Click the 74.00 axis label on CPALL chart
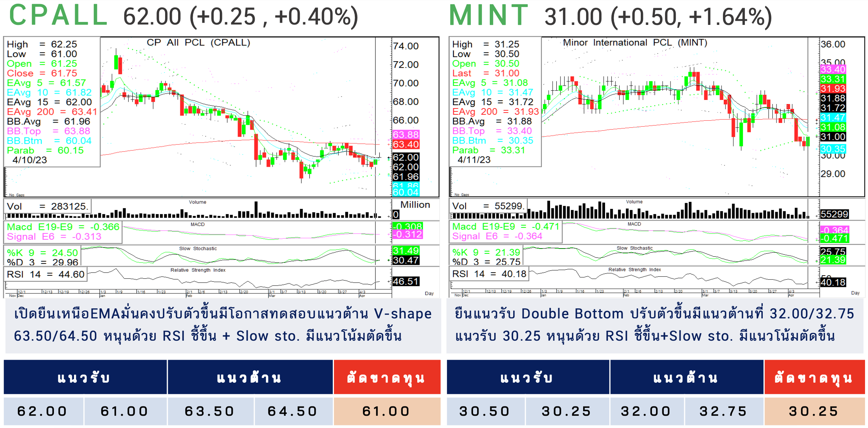Image resolution: width=868 pixels, height=428 pixels. click(406, 46)
